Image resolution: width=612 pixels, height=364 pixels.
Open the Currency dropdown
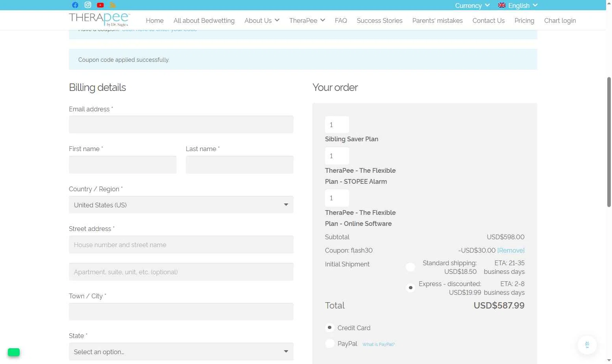(472, 6)
